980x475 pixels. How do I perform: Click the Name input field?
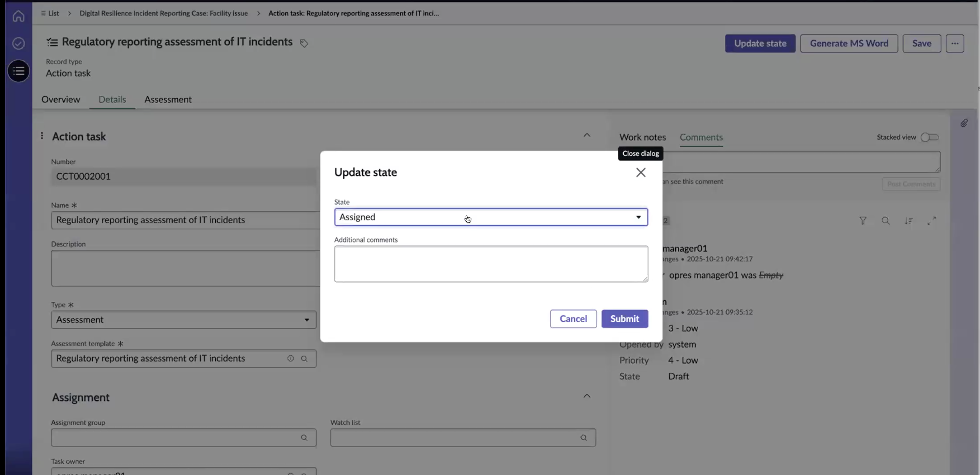click(x=186, y=220)
